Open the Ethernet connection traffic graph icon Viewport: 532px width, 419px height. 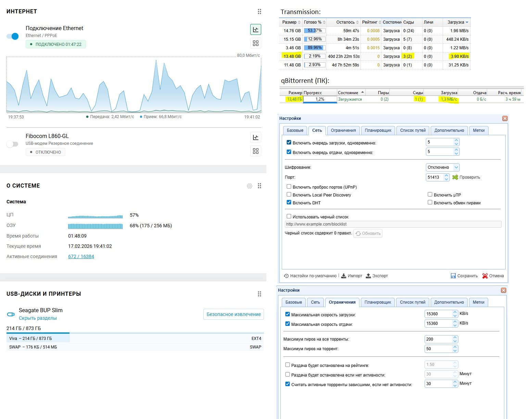tap(256, 29)
